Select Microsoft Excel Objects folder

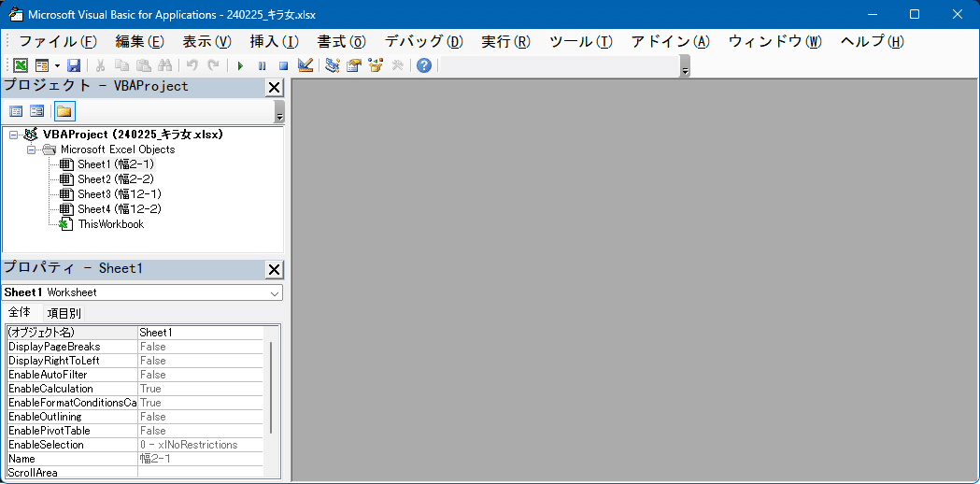(118, 149)
